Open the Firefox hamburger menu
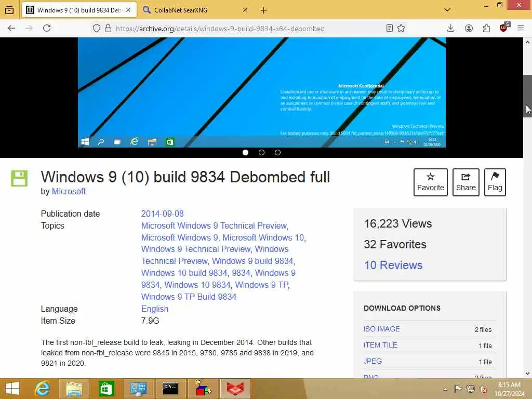 click(x=521, y=28)
